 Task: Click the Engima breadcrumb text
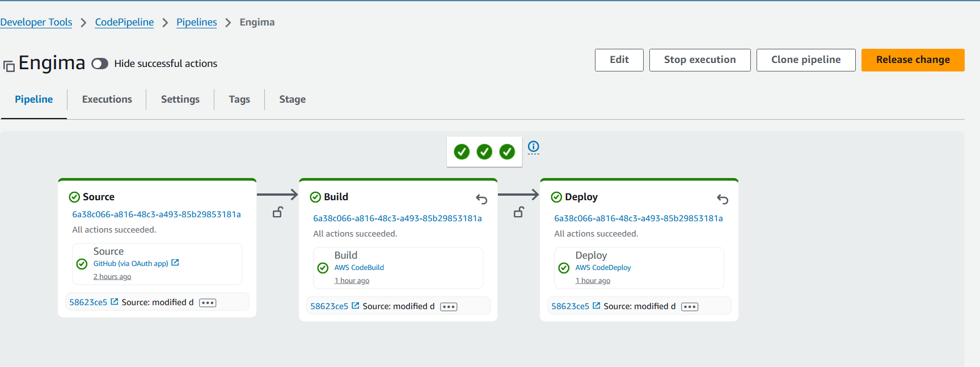(257, 22)
